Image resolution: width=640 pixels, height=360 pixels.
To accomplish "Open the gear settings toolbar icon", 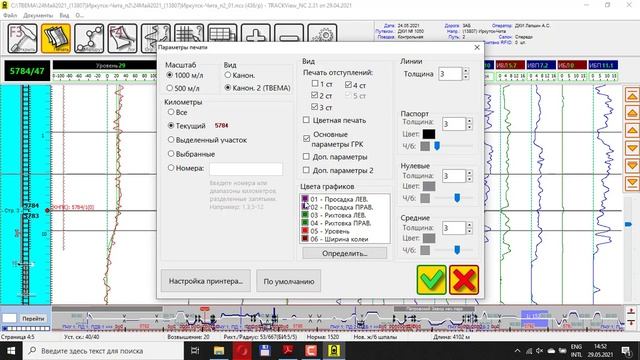I will [x=322, y=33].
